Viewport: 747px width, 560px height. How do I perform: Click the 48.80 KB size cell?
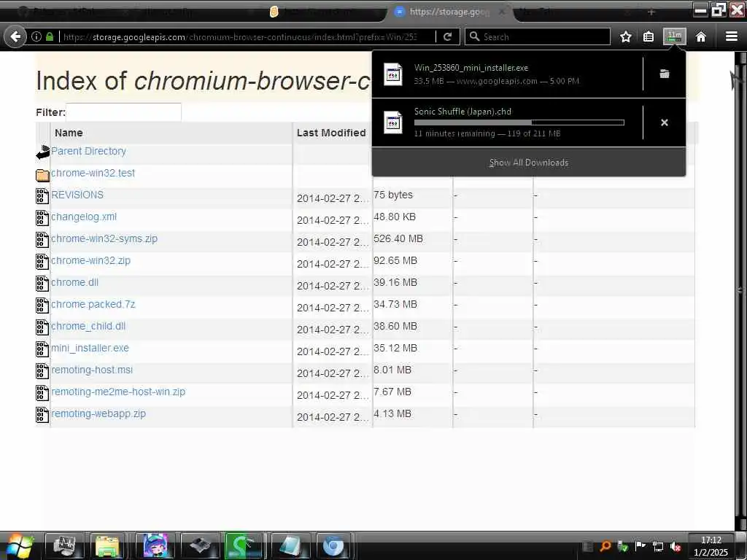coord(395,217)
